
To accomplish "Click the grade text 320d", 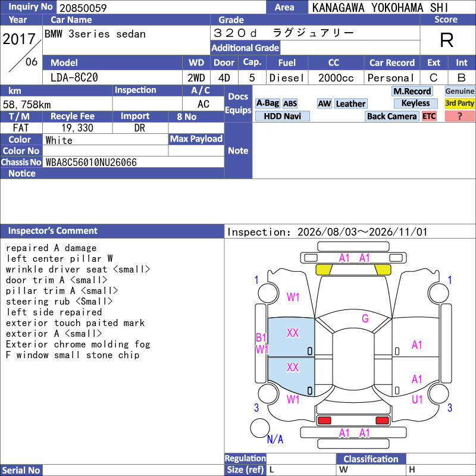I will coord(235,33).
